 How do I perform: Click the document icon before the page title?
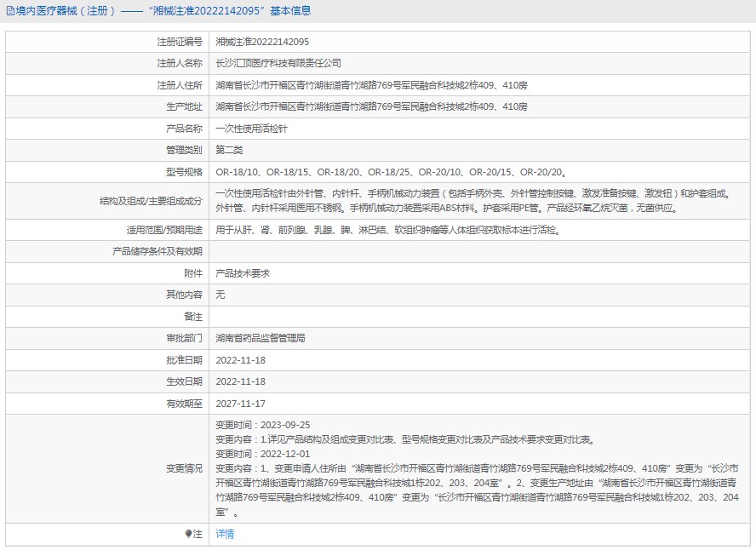point(9,11)
